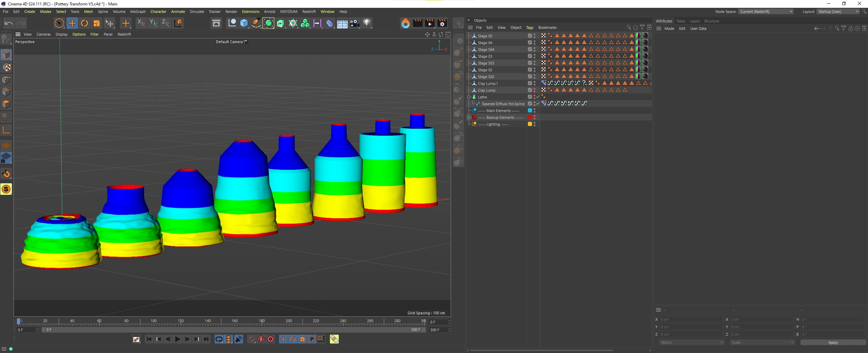Toggle the green checkmark on Lathe
The image size is (868, 353).
(x=538, y=97)
